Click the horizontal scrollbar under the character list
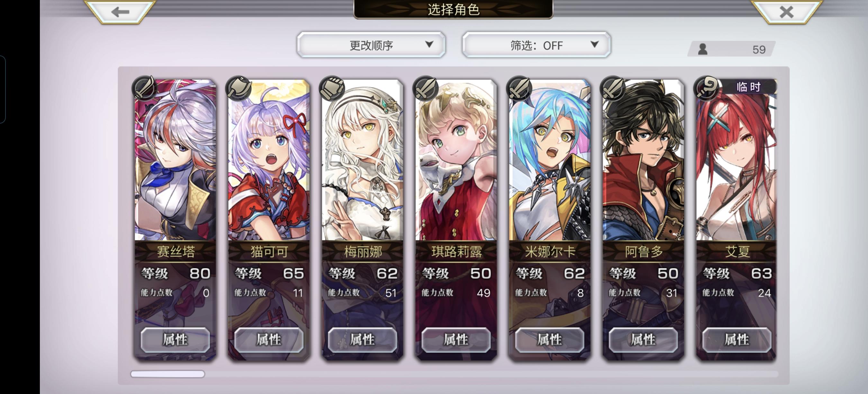Screen dimensions: 868x394 (455, 374)
